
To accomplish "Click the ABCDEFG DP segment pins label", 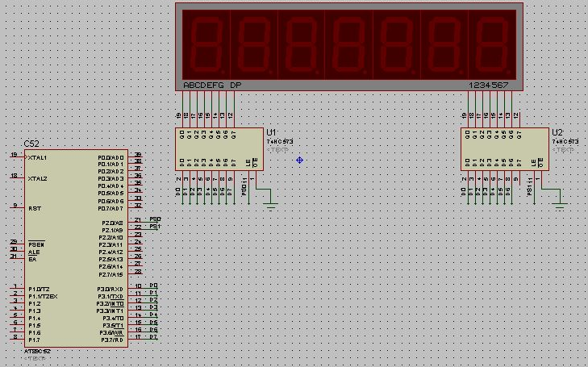I will tap(211, 85).
